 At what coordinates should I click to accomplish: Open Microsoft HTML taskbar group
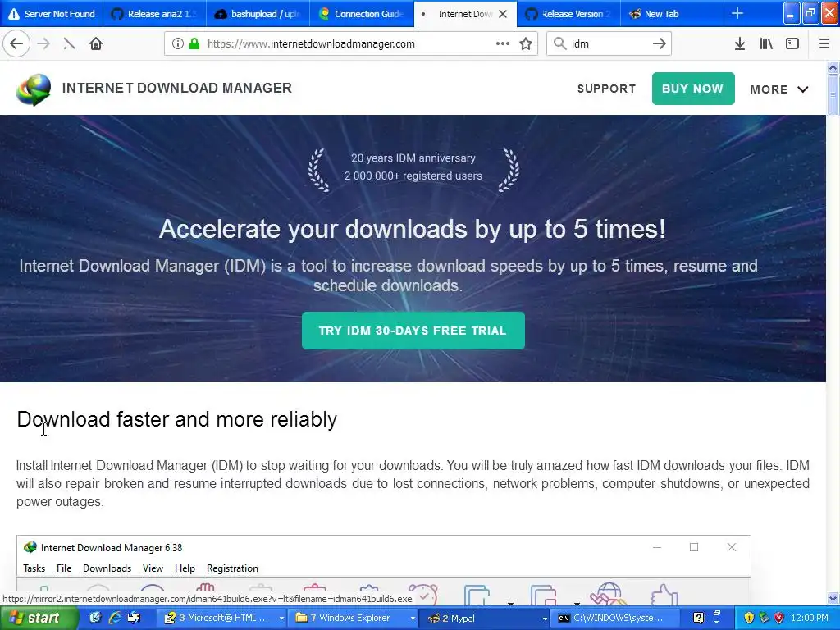(x=223, y=618)
